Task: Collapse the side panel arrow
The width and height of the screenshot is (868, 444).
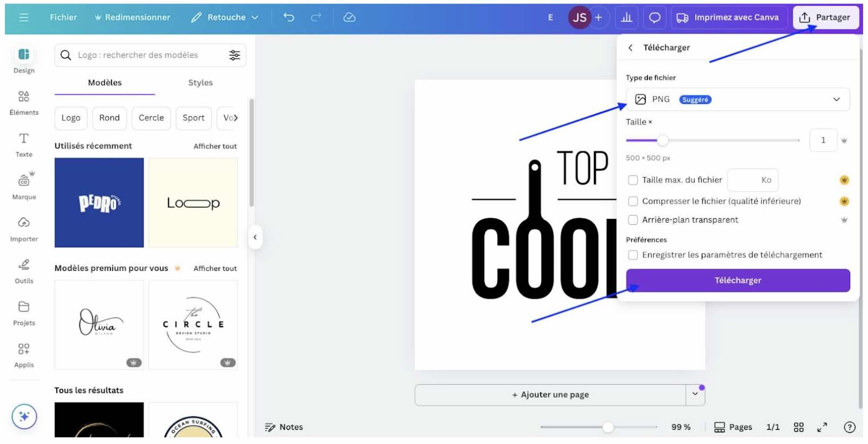Action: pos(255,237)
